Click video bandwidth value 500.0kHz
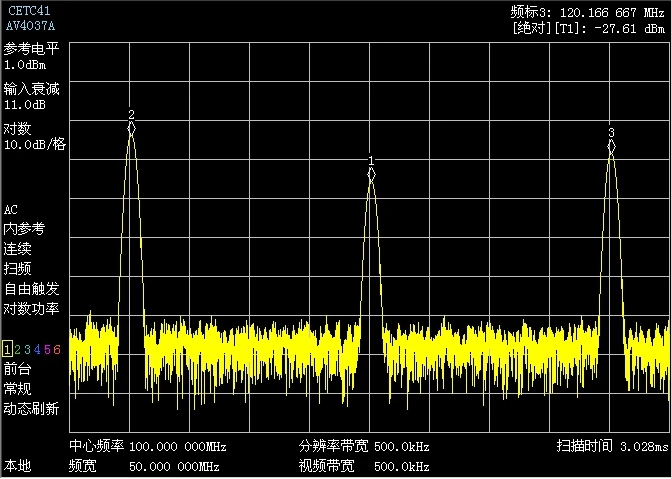 (x=401, y=467)
